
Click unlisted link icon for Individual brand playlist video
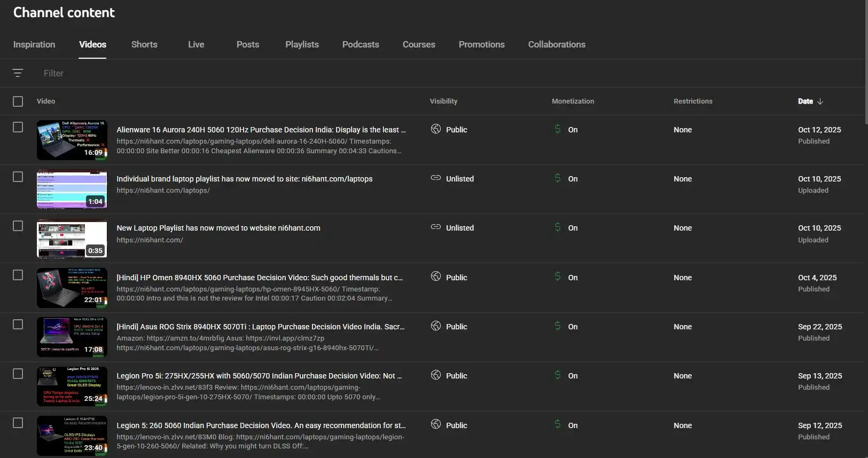[x=436, y=178]
